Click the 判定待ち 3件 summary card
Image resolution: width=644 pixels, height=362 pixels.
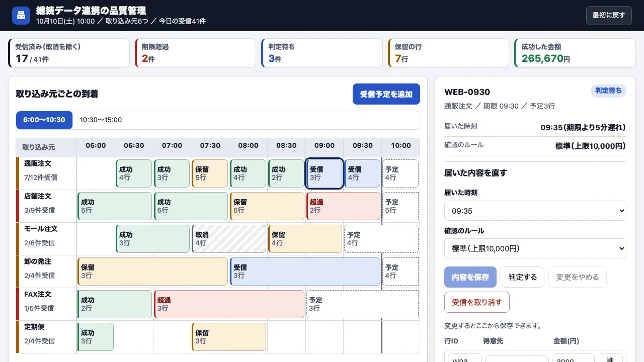click(322, 53)
